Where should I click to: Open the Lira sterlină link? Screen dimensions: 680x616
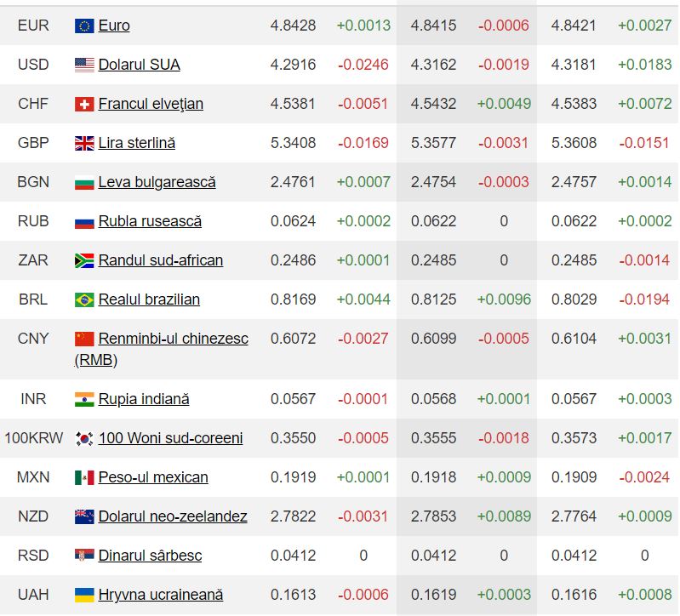click(x=136, y=143)
